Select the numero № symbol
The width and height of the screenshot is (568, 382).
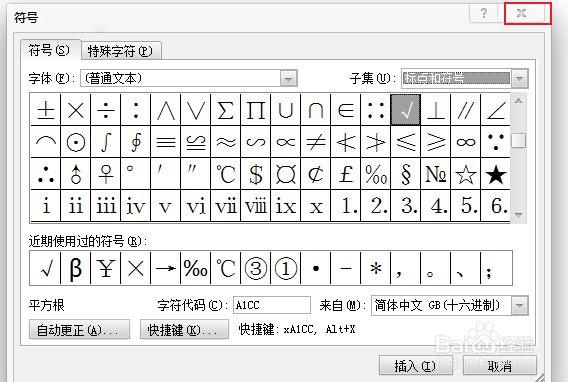pyautogui.click(x=436, y=173)
